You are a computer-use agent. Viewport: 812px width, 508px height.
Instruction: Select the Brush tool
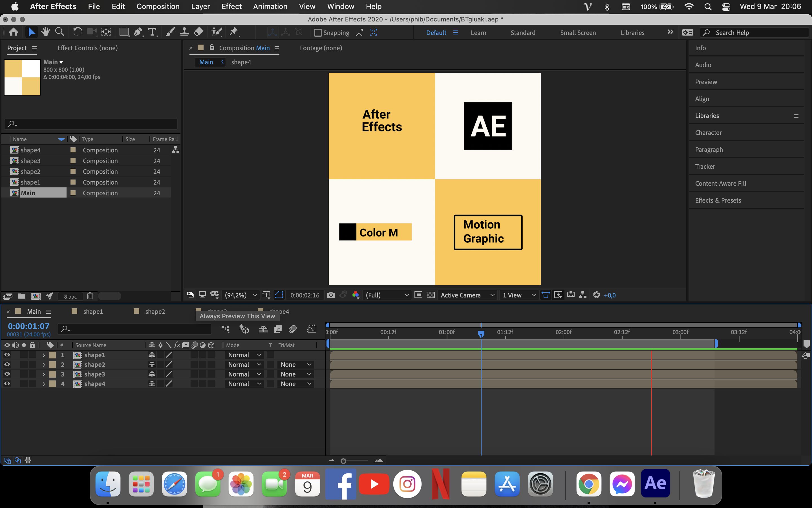click(x=170, y=32)
